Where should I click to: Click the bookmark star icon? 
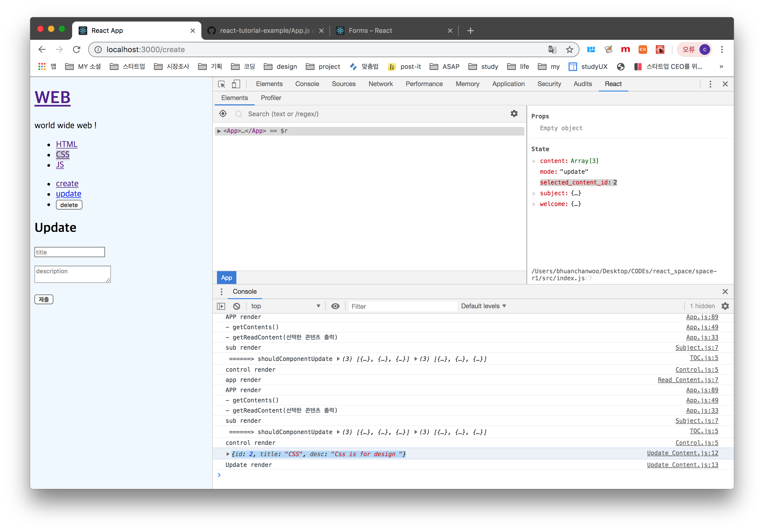pyautogui.click(x=570, y=49)
